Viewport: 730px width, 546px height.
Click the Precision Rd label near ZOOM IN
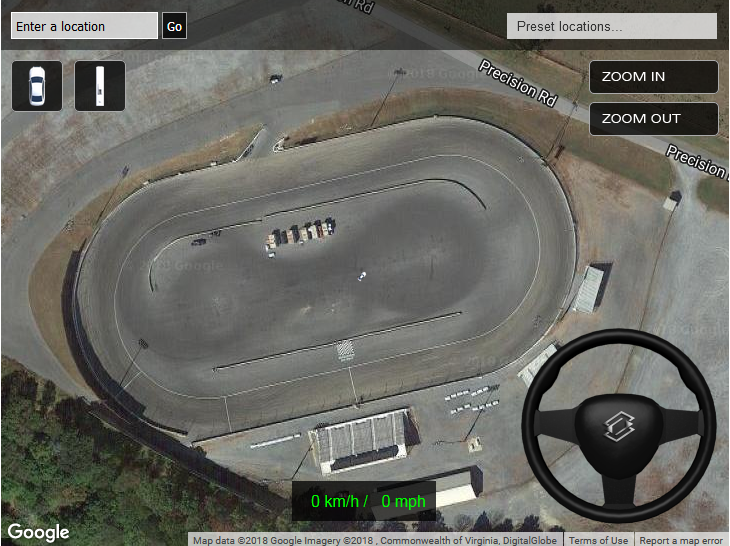[518, 84]
